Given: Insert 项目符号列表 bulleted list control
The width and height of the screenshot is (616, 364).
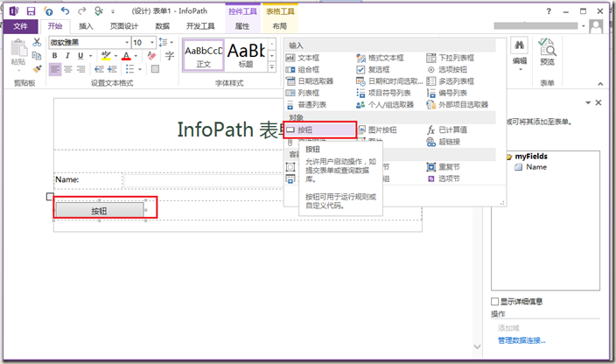Looking at the screenshot, I should point(384,93).
